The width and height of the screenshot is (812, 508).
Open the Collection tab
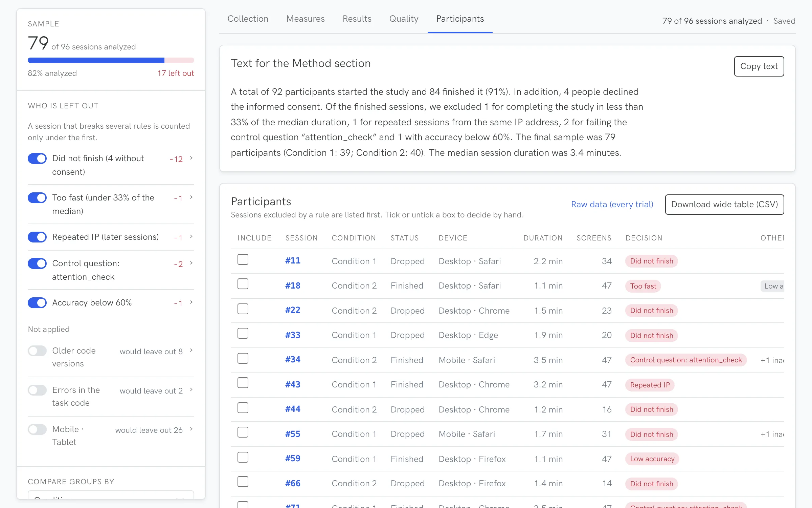(248, 19)
